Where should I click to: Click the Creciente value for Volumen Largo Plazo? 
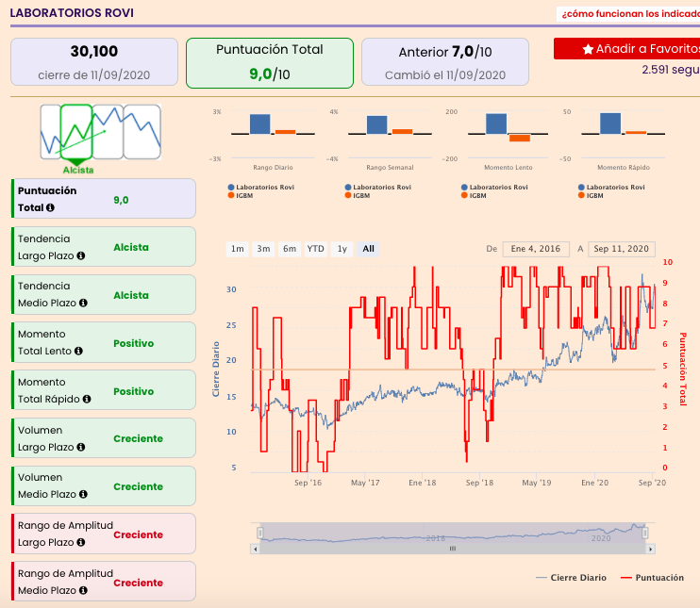(138, 438)
